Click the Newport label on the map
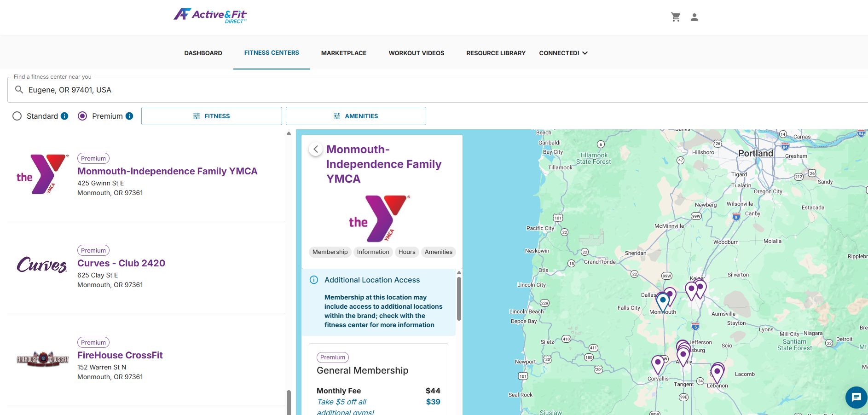The image size is (868, 415). [x=525, y=362]
